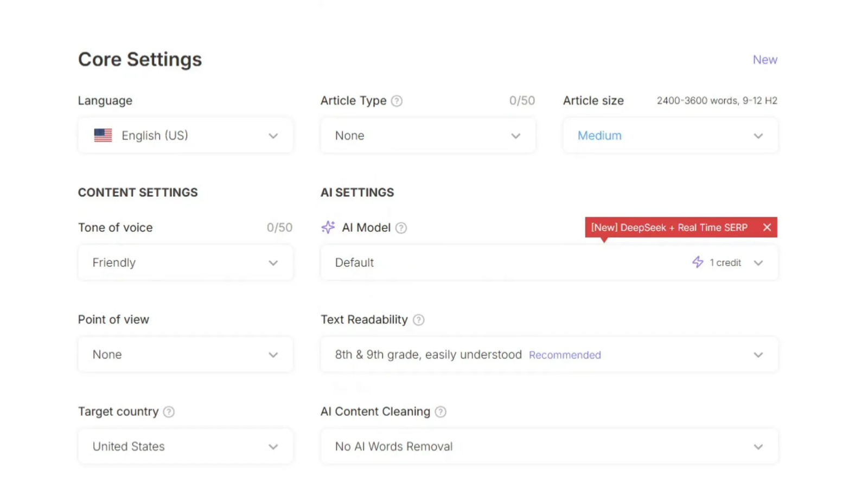This screenshot has height=488, width=868.
Task: Click the help icon next to Article Type
Action: [397, 100]
